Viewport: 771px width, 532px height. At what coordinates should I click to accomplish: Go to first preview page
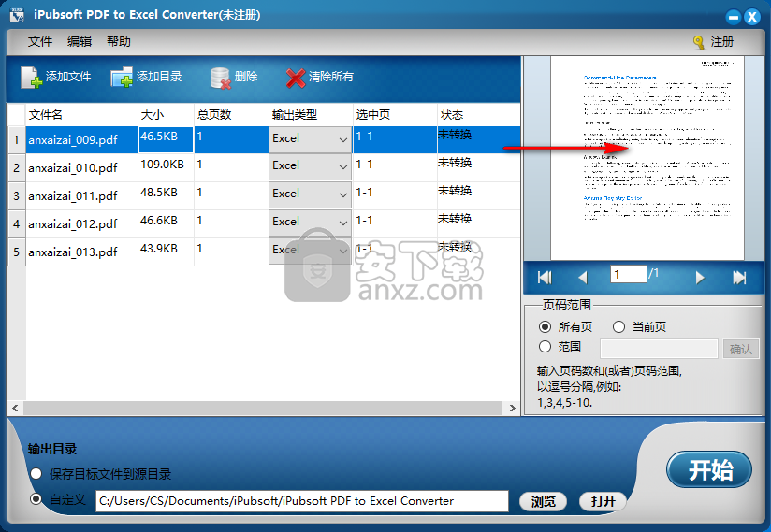click(545, 278)
